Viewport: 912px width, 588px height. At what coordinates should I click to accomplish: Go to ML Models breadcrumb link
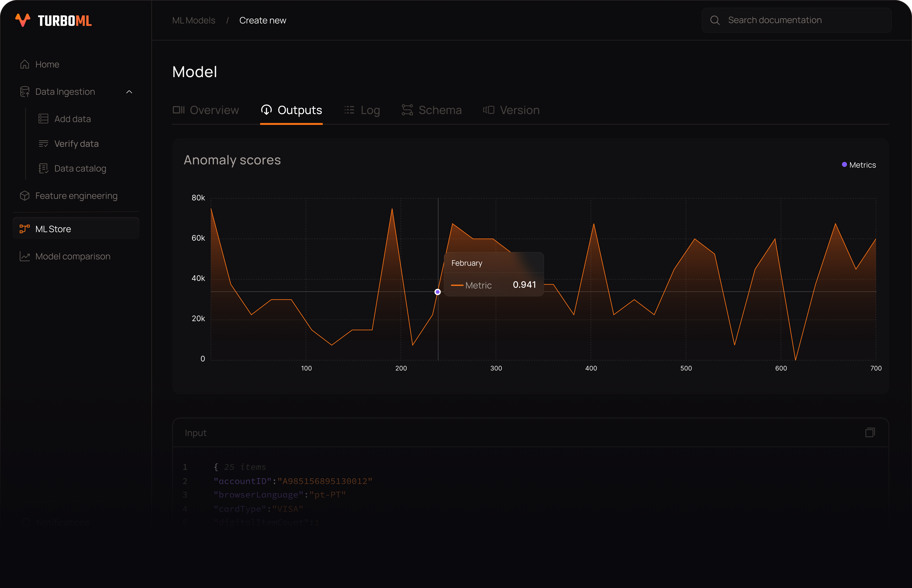(x=194, y=20)
